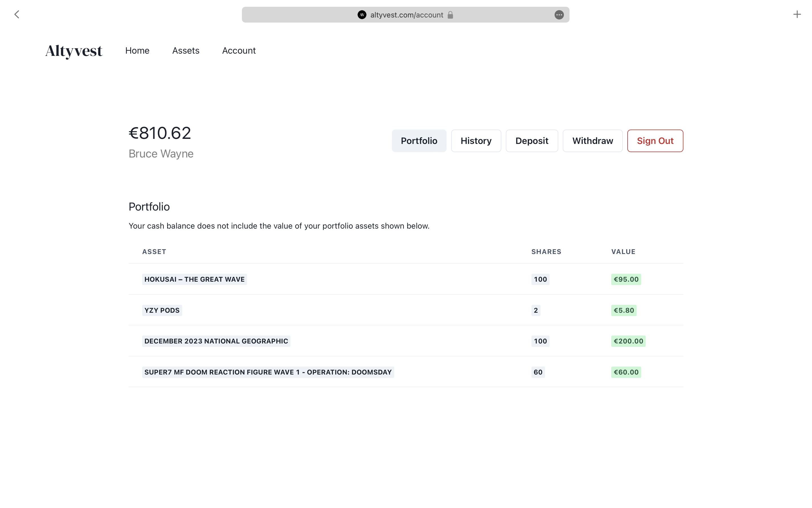The width and height of the screenshot is (812, 508).
Task: Click the 100 shares for Hokusai row
Action: pos(540,279)
